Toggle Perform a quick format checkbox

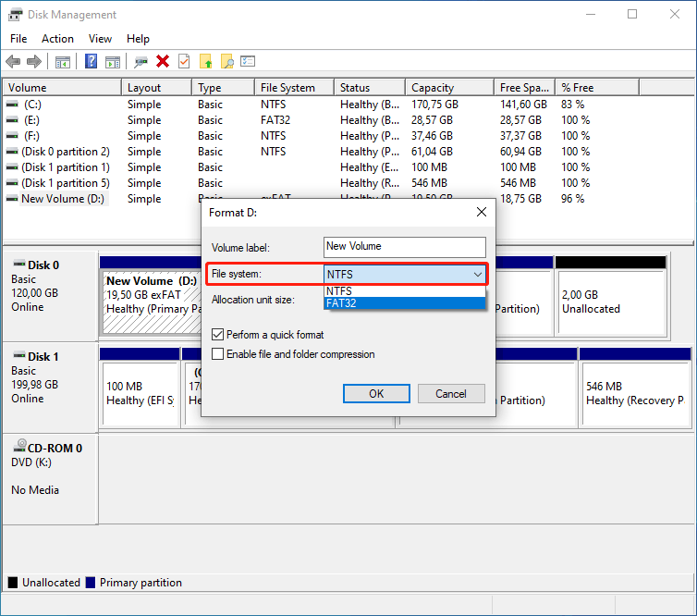coord(217,335)
